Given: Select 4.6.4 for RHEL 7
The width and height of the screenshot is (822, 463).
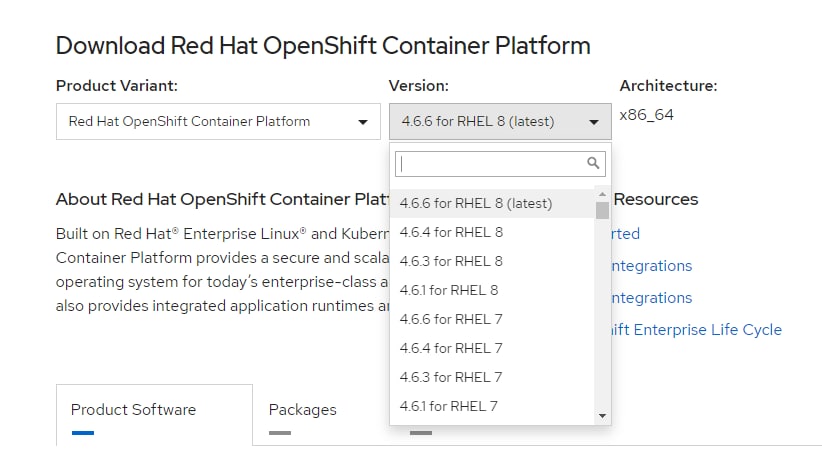Looking at the screenshot, I should coord(492,348).
